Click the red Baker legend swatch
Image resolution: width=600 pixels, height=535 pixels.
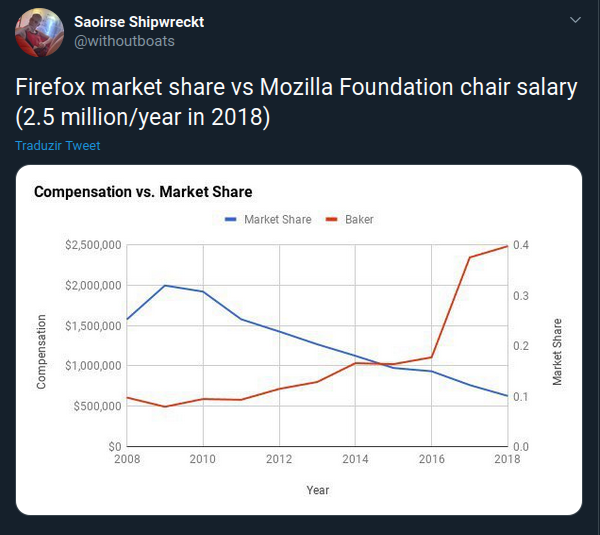point(333,220)
